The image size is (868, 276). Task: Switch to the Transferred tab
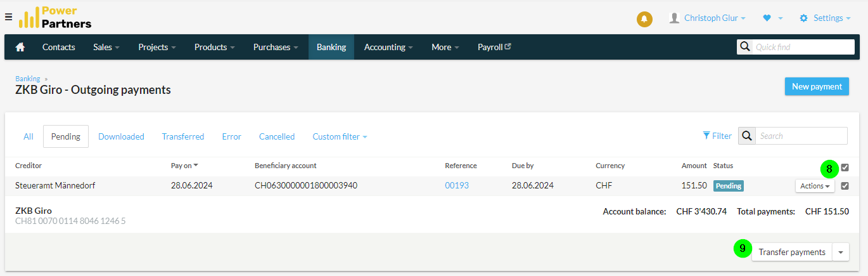tap(183, 136)
